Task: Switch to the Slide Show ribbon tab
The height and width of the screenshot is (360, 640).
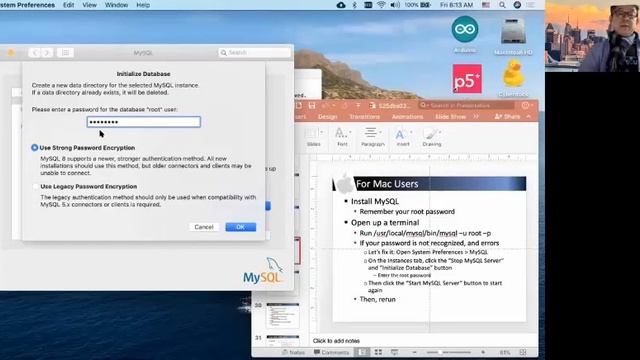Action: [x=450, y=117]
